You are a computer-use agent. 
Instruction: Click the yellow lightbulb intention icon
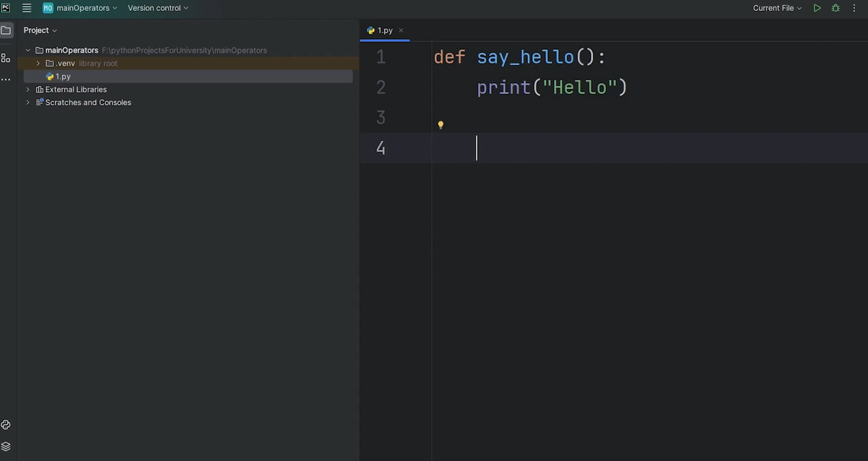click(441, 124)
